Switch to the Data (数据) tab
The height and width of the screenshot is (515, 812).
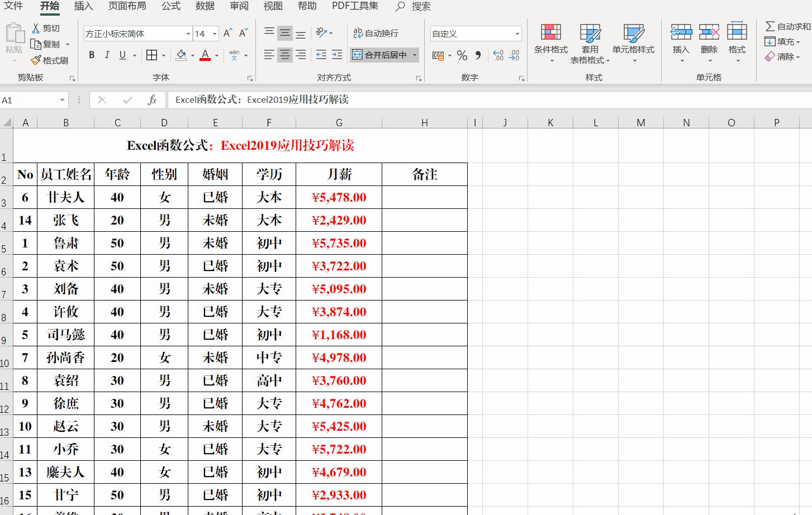coord(205,6)
